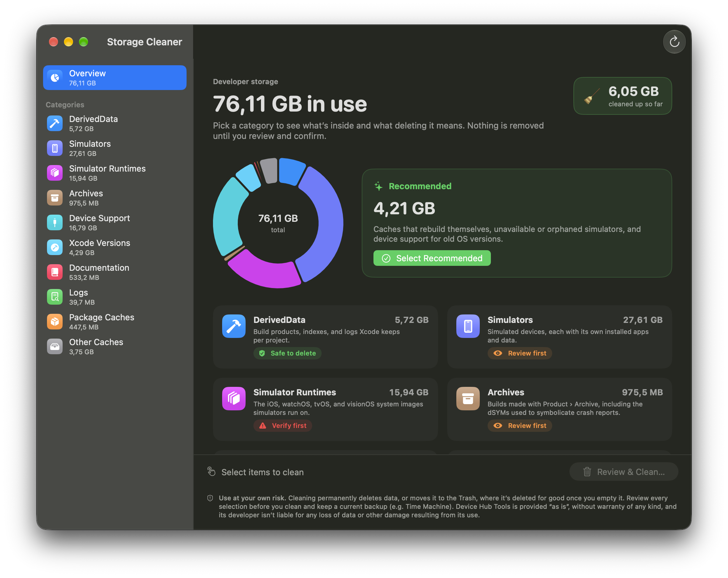Click the Simulator Runtimes icon in sidebar
Image resolution: width=728 pixels, height=578 pixels.
pos(55,173)
